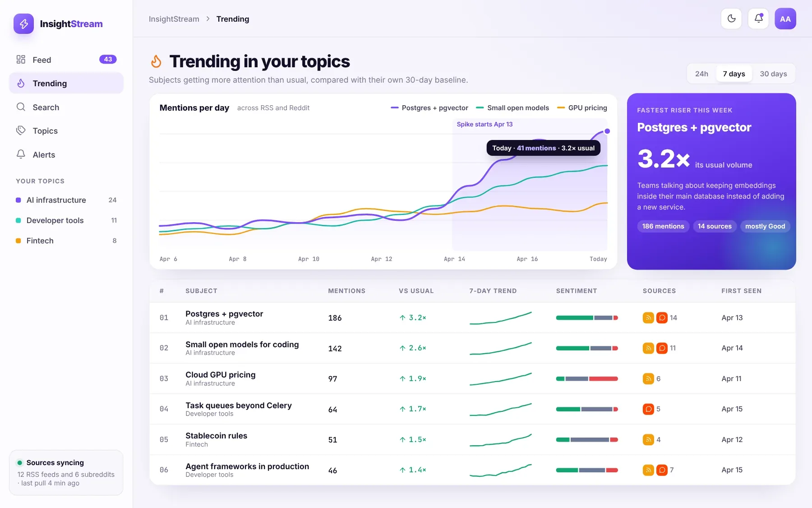Go to the Alerts section label
Viewport: 812px width, 508px height.
tap(44, 155)
